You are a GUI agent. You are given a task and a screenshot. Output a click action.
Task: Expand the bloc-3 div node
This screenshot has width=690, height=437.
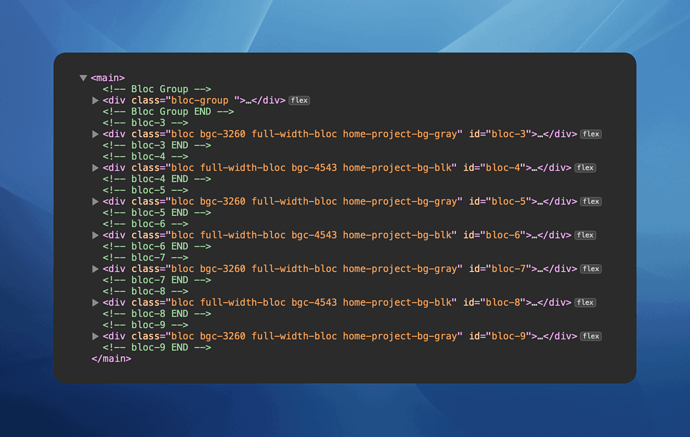[x=95, y=134]
